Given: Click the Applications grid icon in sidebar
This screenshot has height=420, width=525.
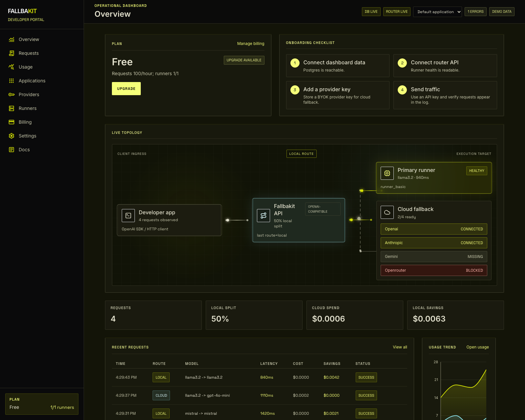Looking at the screenshot, I should 11,81.
